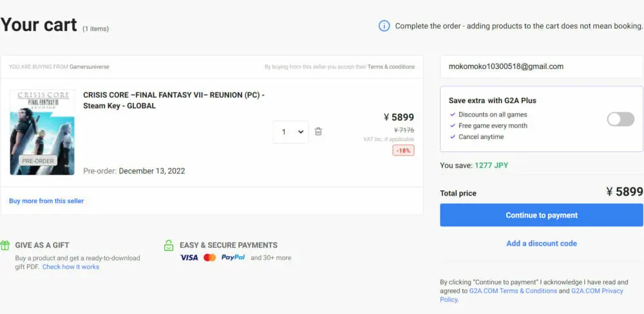Open the quantity dropdown
Screen dimensions: 644x314
point(290,132)
